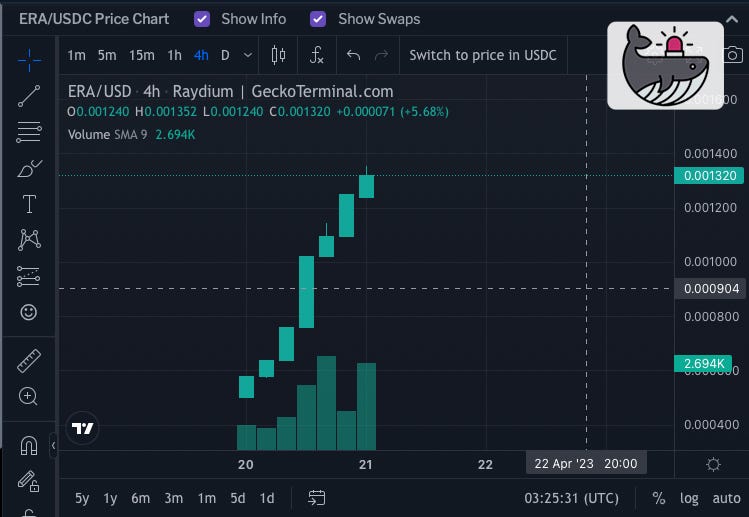Screen dimensions: 749x517
Task: Click Switch to price in USDC
Action: click(x=483, y=55)
